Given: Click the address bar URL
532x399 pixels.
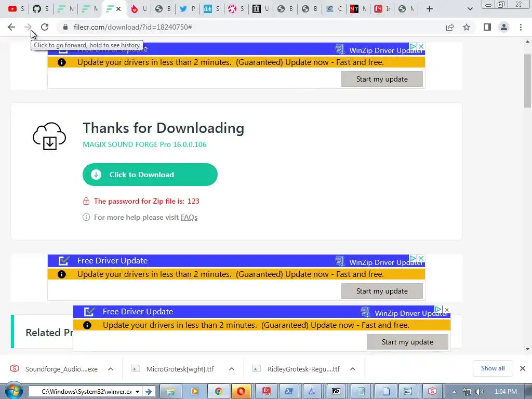Looking at the screenshot, I should (133, 27).
